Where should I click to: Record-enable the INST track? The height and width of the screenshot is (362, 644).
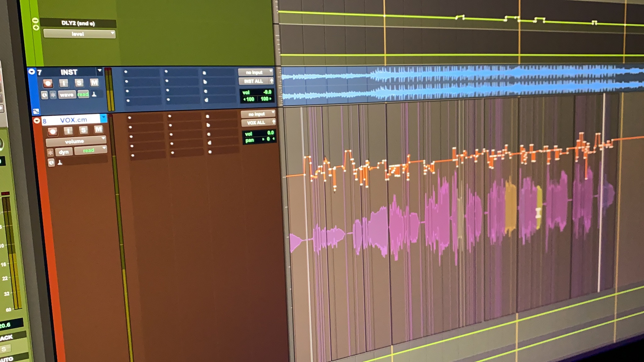click(x=48, y=83)
